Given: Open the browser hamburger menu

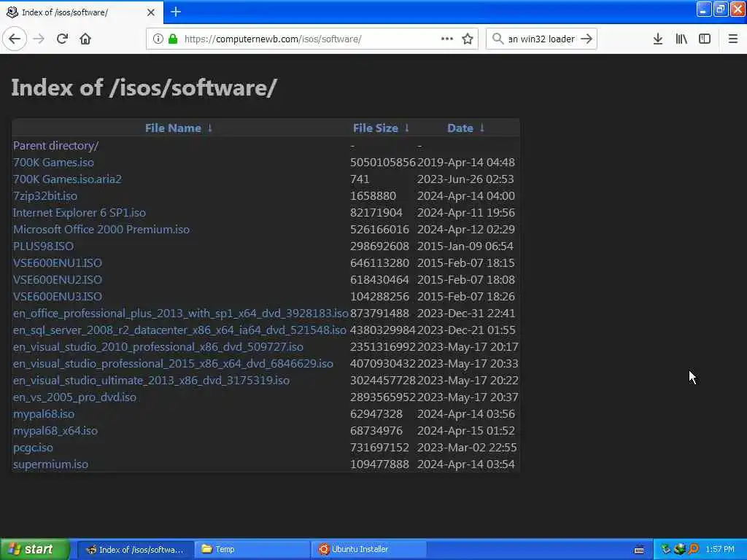Looking at the screenshot, I should click(x=733, y=39).
